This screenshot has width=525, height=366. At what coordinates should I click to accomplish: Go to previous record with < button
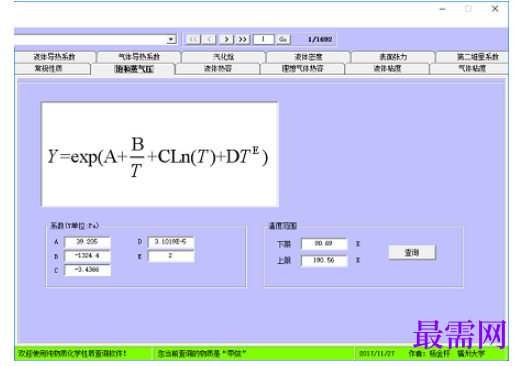click(209, 39)
